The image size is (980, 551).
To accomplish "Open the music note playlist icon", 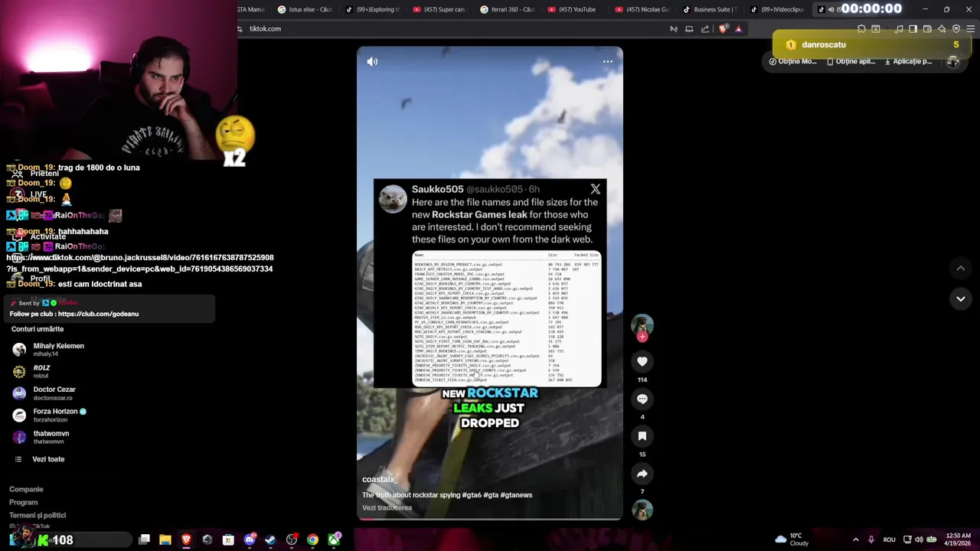I will point(899,29).
